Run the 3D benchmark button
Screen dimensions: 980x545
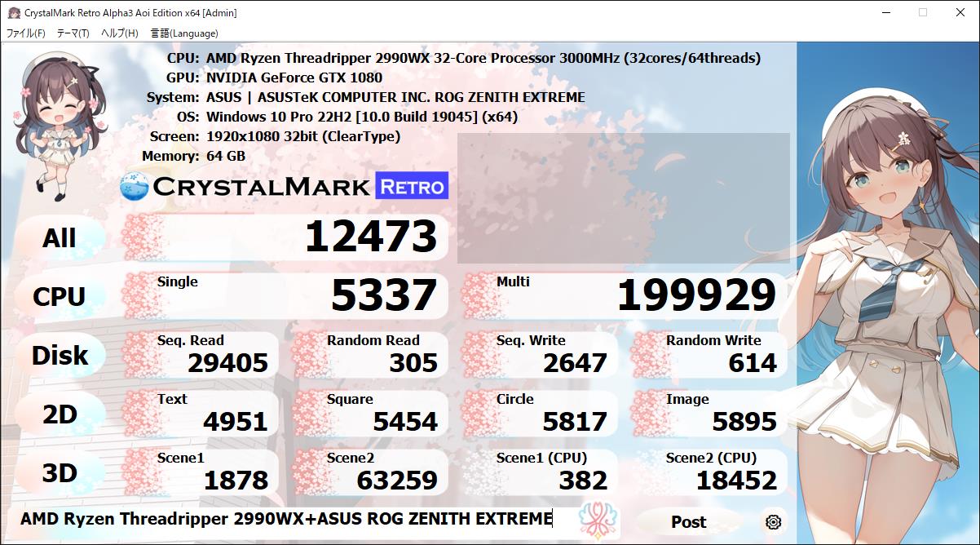coord(60,473)
